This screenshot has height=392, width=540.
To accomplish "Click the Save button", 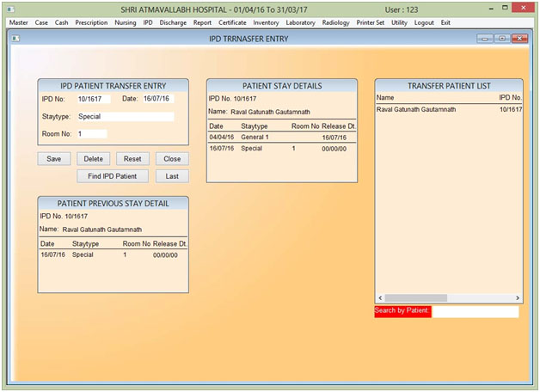I will [53, 159].
